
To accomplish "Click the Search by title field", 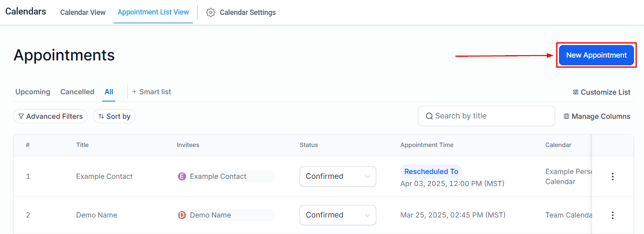I will 487,116.
